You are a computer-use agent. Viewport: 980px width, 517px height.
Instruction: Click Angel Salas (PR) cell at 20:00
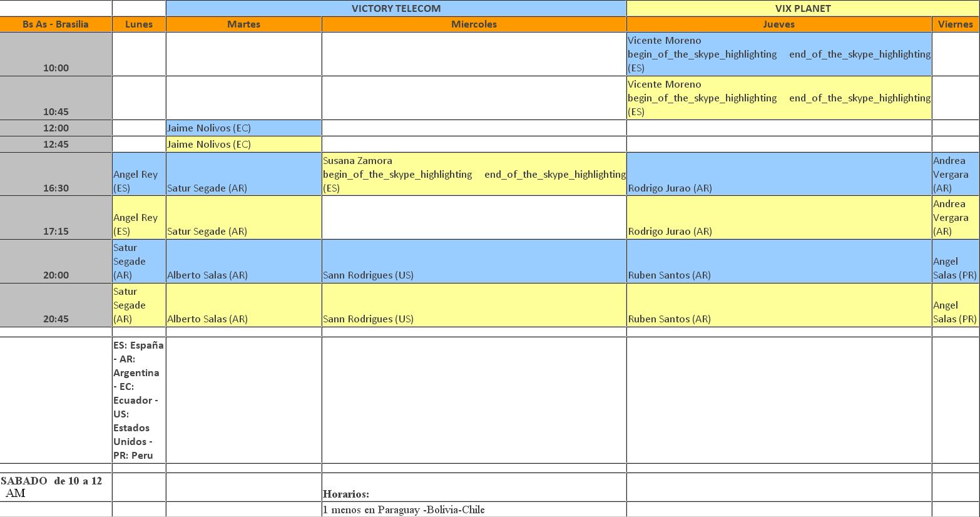[956, 261]
